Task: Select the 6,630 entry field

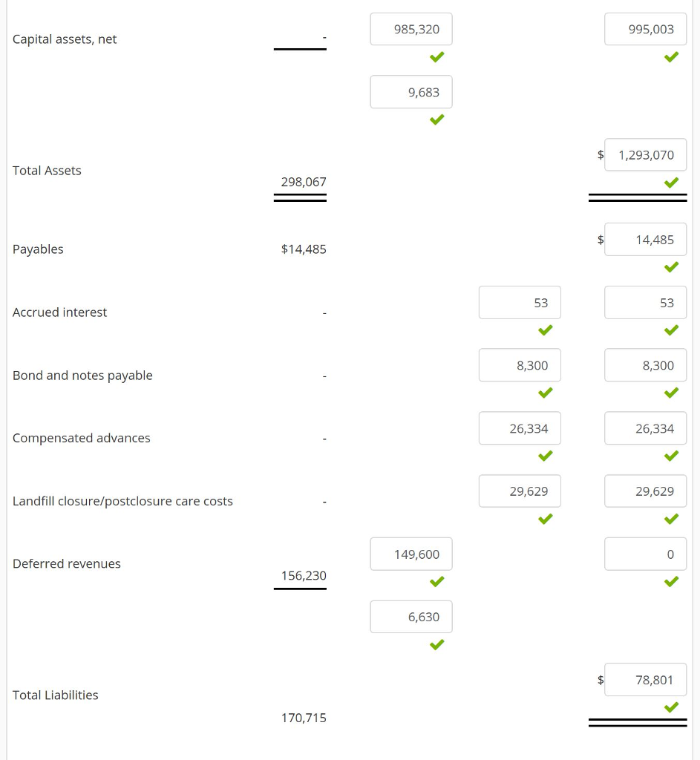Action: pos(411,617)
